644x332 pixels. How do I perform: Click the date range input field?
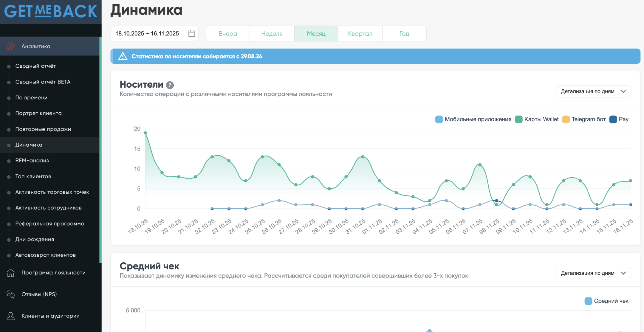pos(148,33)
